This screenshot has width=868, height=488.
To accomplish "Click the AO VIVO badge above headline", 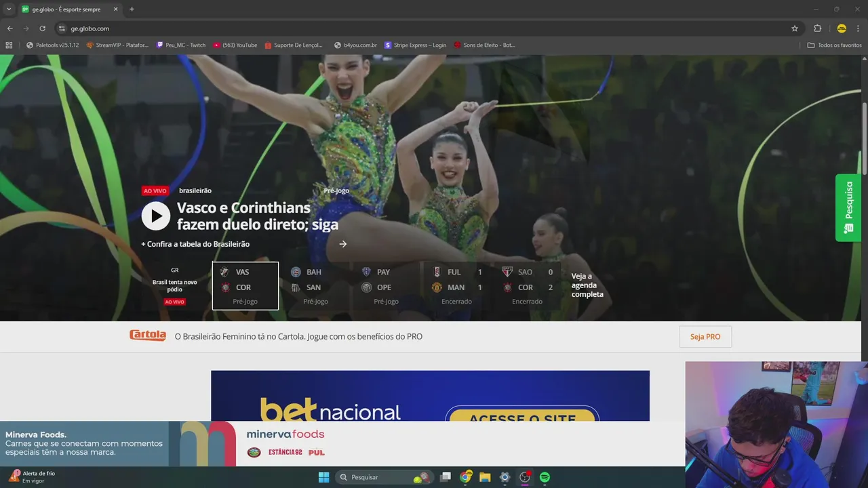I will (155, 191).
